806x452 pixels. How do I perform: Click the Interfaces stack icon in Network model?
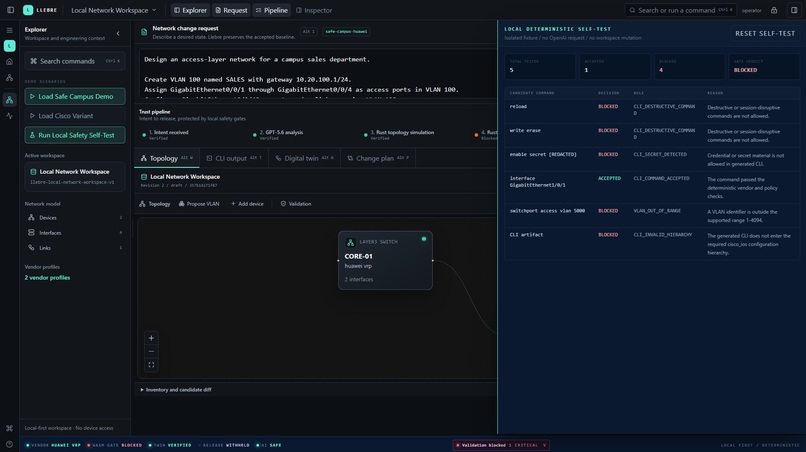[31, 232]
